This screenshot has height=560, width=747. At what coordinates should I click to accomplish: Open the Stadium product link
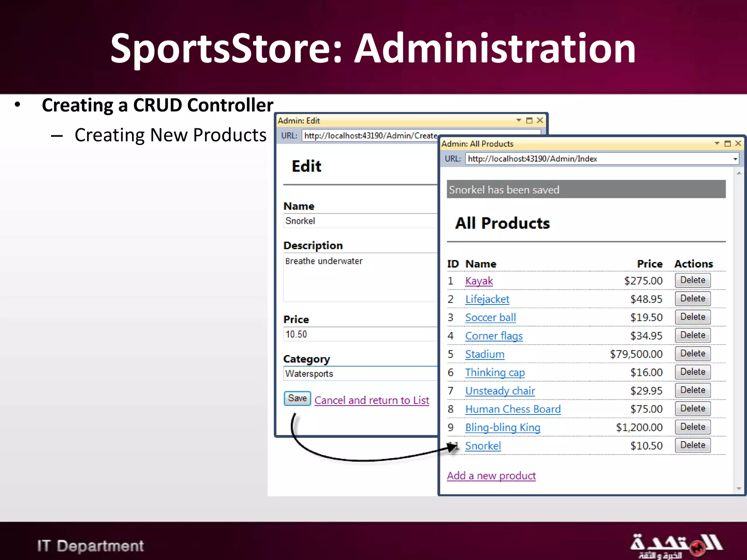(x=485, y=354)
